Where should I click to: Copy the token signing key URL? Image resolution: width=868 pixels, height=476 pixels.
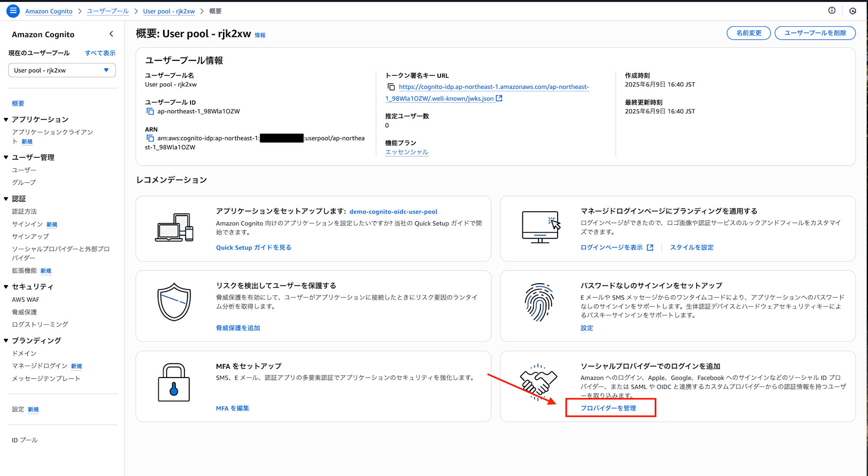click(x=391, y=87)
